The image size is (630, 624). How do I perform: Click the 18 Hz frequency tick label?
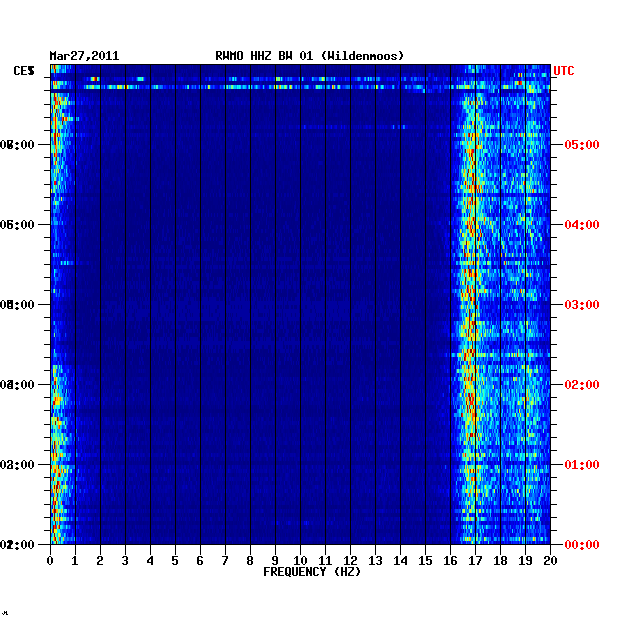(x=501, y=561)
